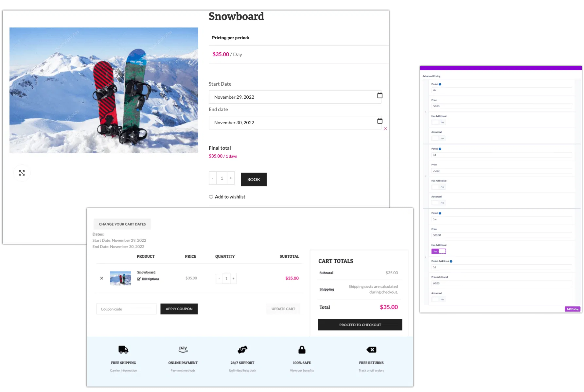
Task: Click the Period Additional help icon
Action: 451,261
